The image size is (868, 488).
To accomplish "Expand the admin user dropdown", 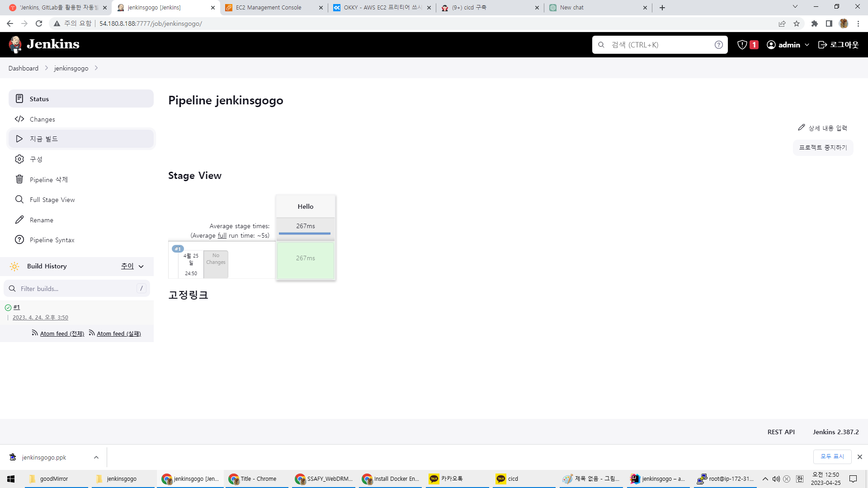I will [x=807, y=45].
